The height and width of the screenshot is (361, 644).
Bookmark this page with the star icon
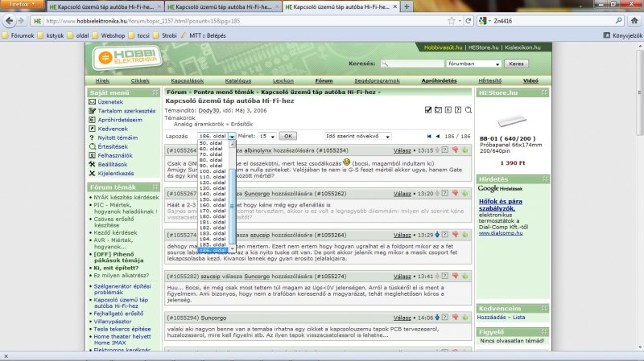pos(452,21)
